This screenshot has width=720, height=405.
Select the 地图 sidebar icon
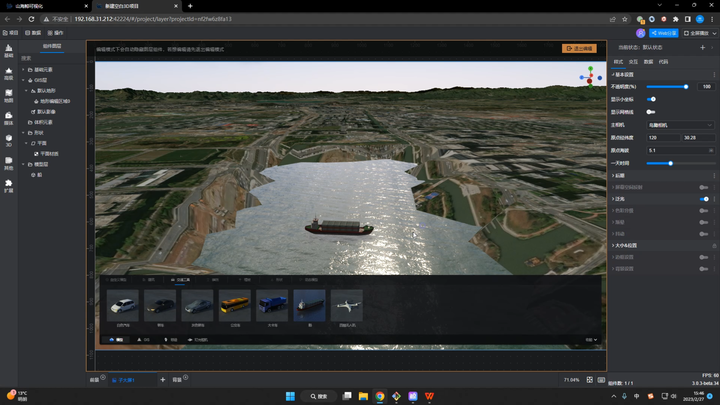(x=9, y=96)
